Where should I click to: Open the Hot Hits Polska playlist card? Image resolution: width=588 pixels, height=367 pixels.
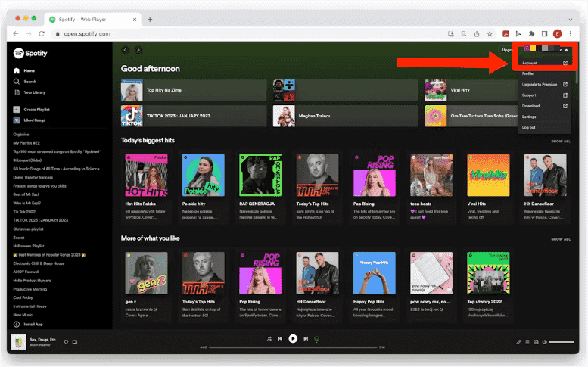click(x=146, y=187)
